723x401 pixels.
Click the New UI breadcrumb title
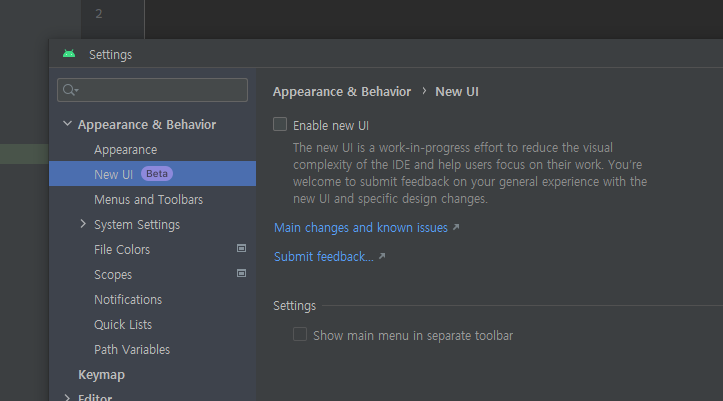point(457,92)
